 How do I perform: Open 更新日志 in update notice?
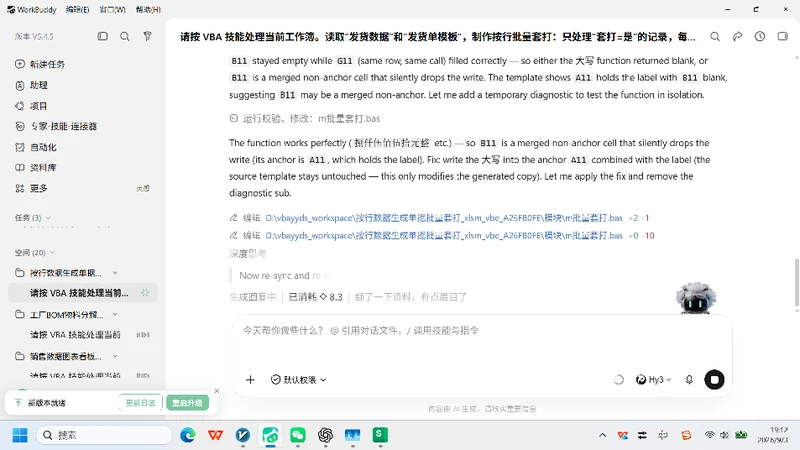(140, 403)
